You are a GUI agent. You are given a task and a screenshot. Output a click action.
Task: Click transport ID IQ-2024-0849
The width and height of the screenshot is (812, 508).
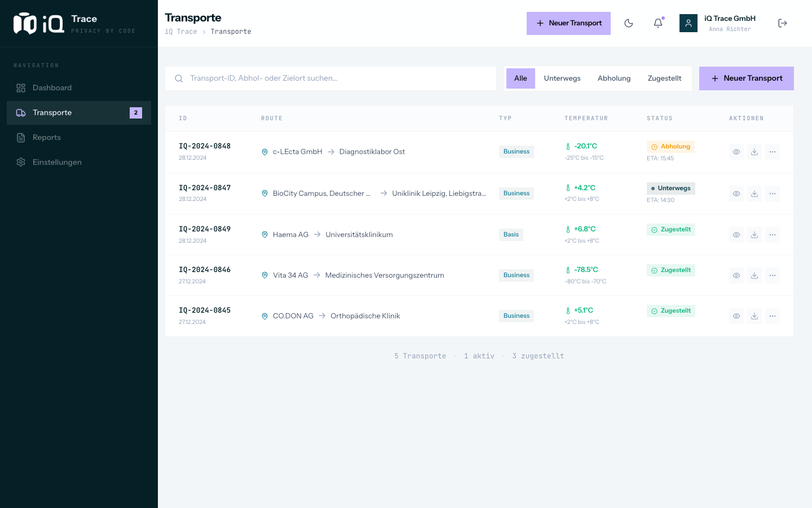tap(205, 229)
